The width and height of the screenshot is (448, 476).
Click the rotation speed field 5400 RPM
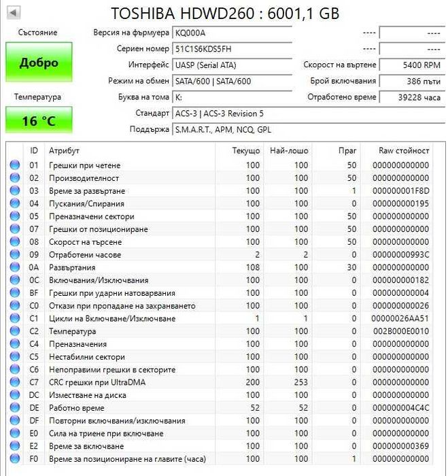coord(412,65)
